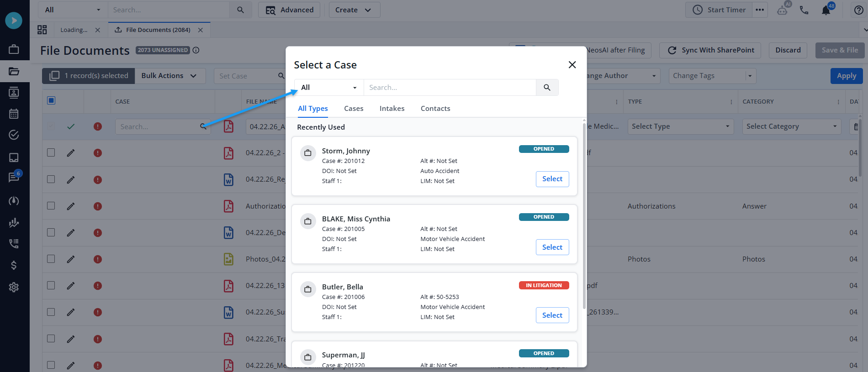
Task: Click the green checkmark confirm icon in edited row
Action: [x=71, y=126]
